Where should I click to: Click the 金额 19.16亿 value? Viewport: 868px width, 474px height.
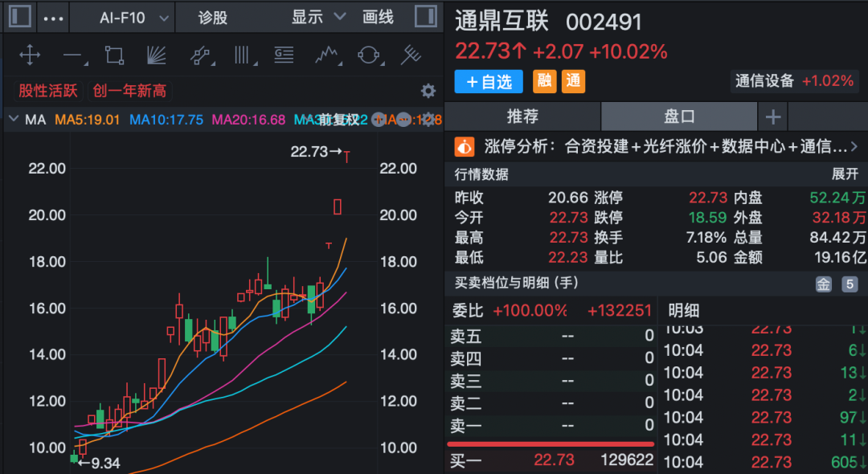point(841,258)
